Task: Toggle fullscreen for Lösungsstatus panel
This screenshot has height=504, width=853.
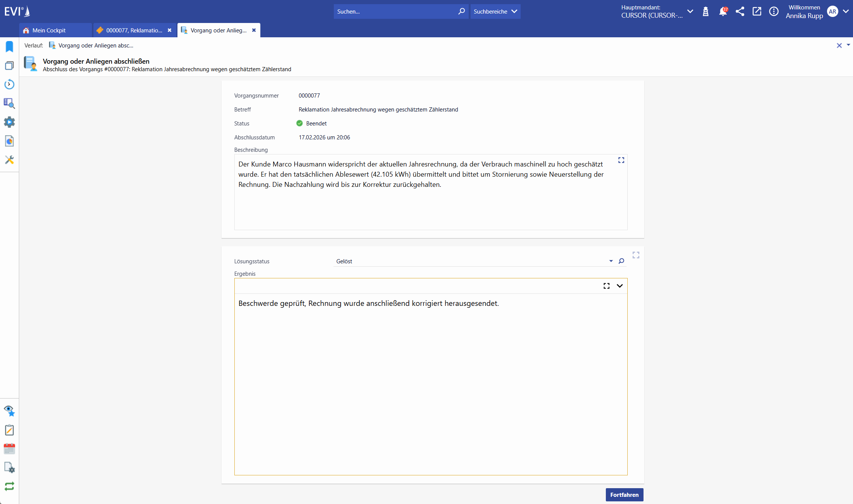Action: tap(636, 255)
